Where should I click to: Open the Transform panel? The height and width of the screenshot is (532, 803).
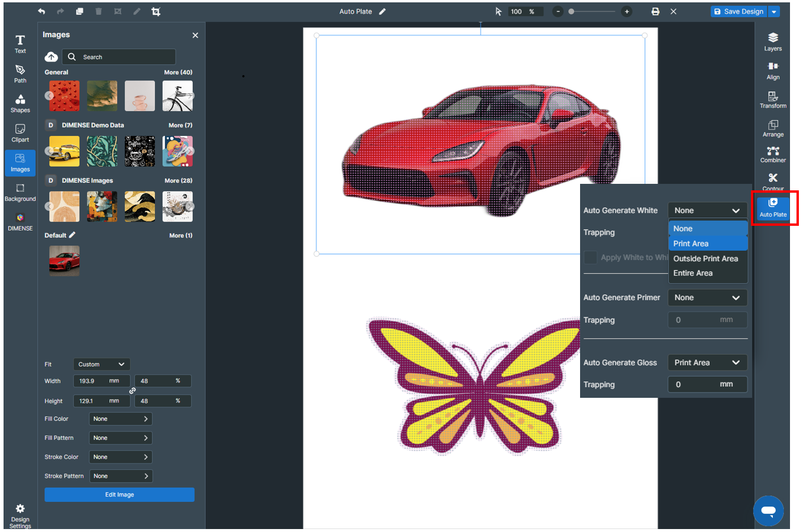(x=772, y=99)
